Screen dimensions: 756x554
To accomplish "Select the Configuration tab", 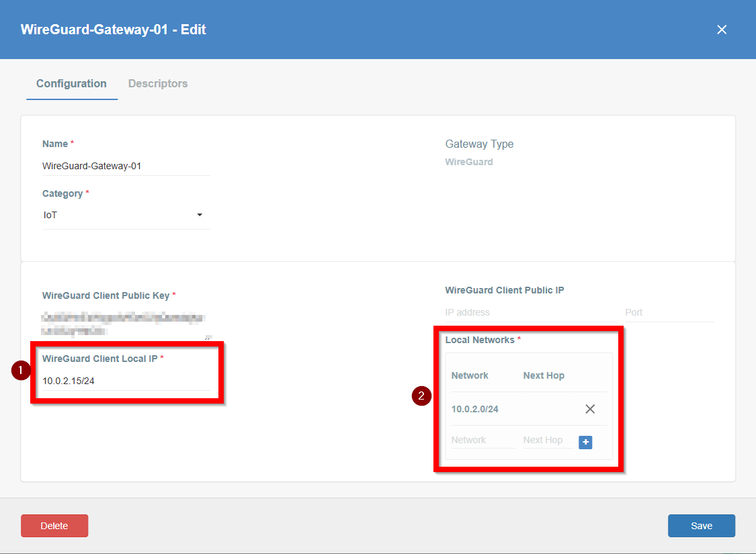I will pyautogui.click(x=71, y=84).
